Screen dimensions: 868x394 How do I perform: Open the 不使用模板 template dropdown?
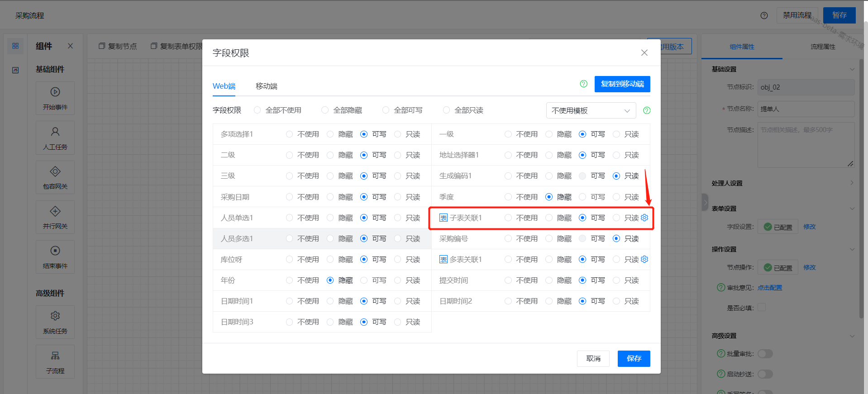[x=591, y=110]
